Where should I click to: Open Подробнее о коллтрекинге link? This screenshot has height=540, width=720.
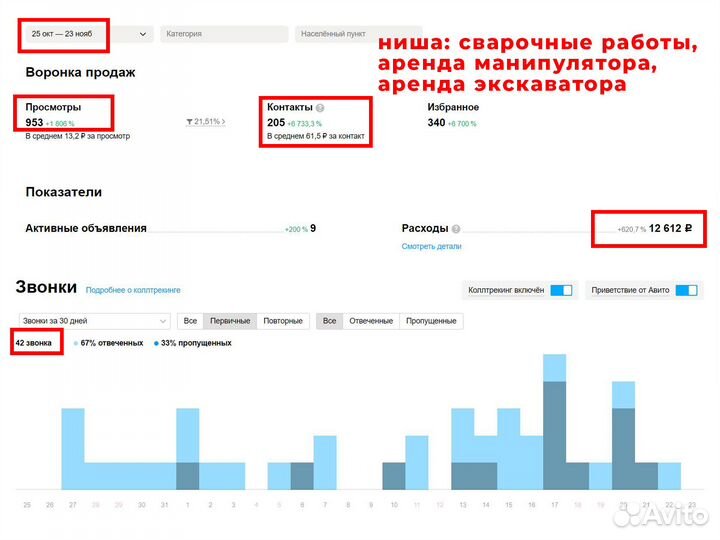point(133,290)
